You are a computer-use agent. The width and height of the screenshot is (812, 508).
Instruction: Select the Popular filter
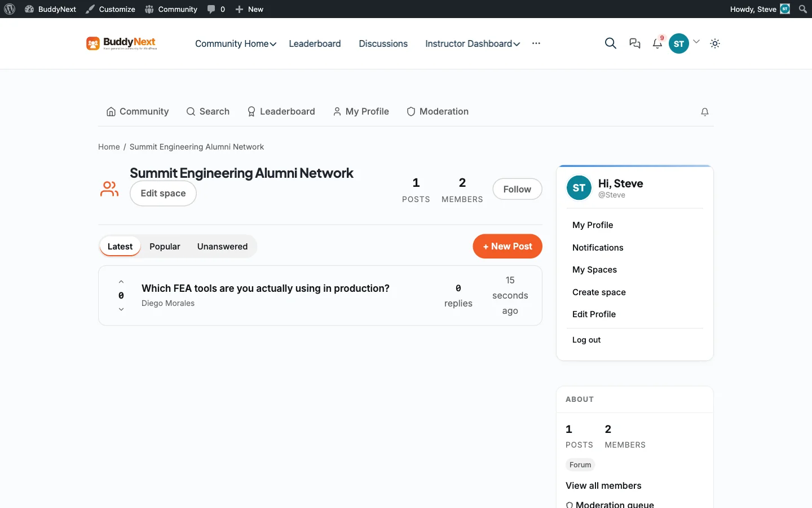[x=165, y=247]
